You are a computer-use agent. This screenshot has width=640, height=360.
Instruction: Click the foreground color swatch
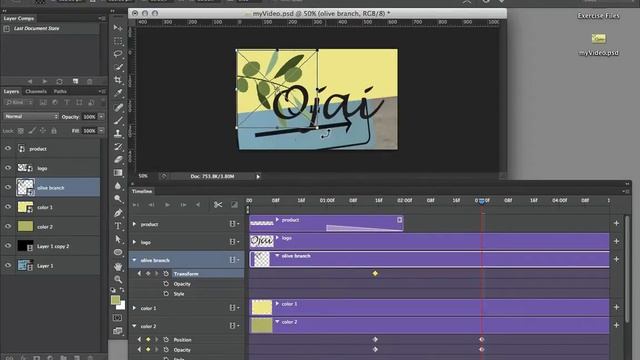click(x=116, y=300)
